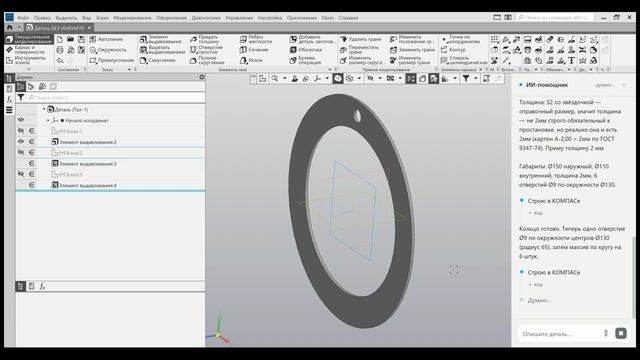This screenshot has width=640, height=360.
Task: Open variables fx icon on left sidebar
Action: (9, 99)
